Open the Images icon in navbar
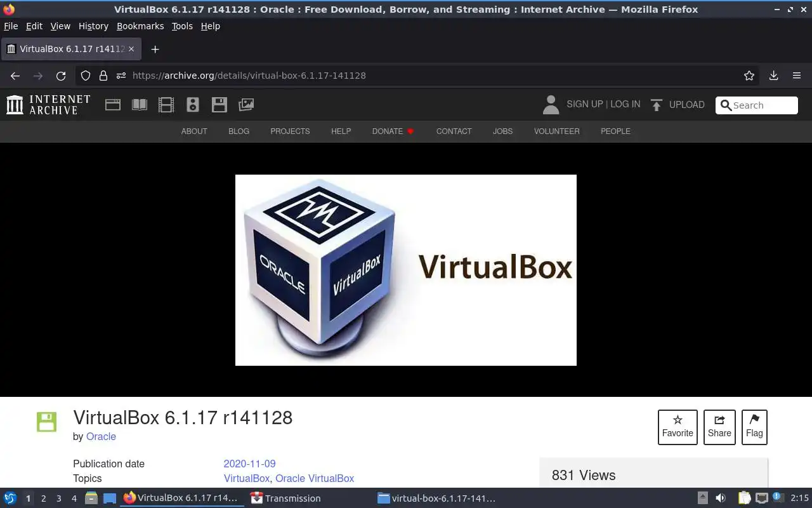The height and width of the screenshot is (508, 812). (246, 105)
